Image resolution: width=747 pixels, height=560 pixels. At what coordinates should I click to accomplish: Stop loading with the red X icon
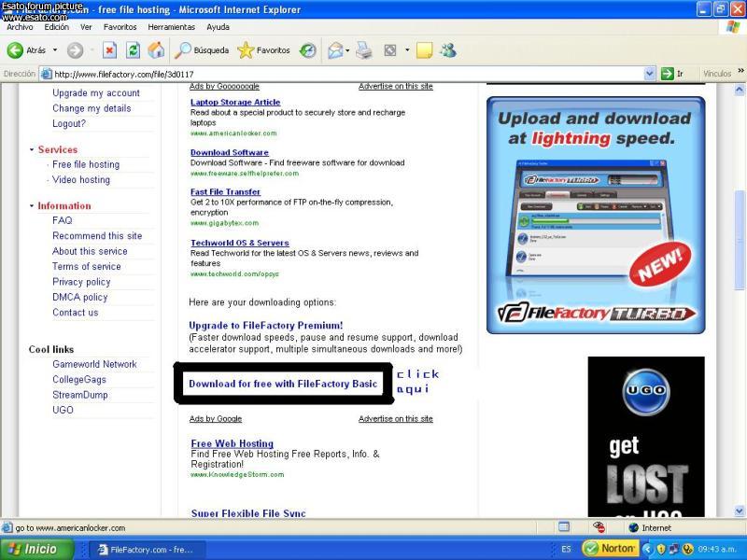[x=109, y=50]
